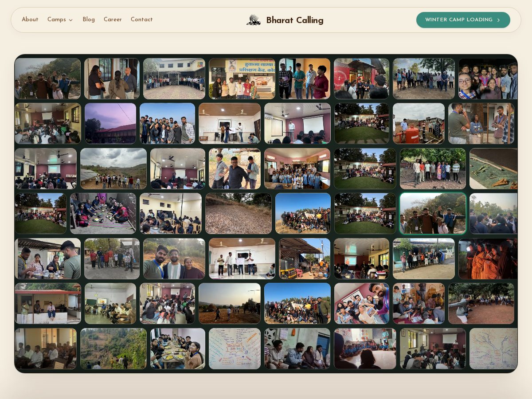Open overhead selfie of group holding papers

pyautogui.click(x=361, y=303)
